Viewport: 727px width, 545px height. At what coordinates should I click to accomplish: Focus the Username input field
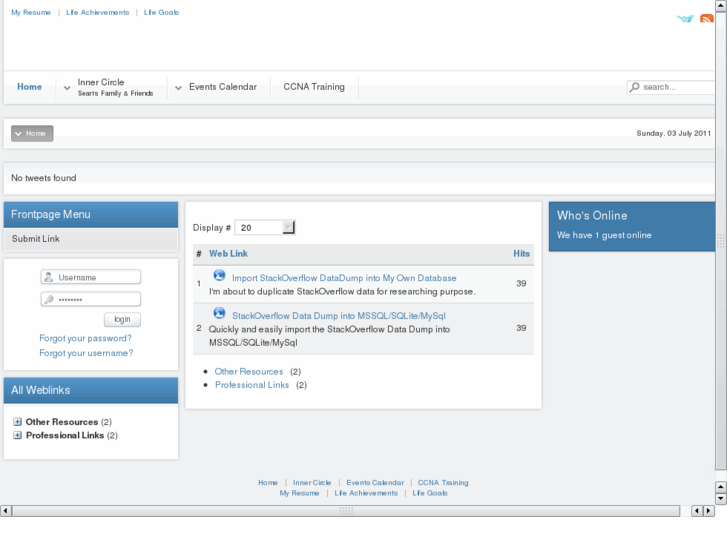pyautogui.click(x=91, y=277)
